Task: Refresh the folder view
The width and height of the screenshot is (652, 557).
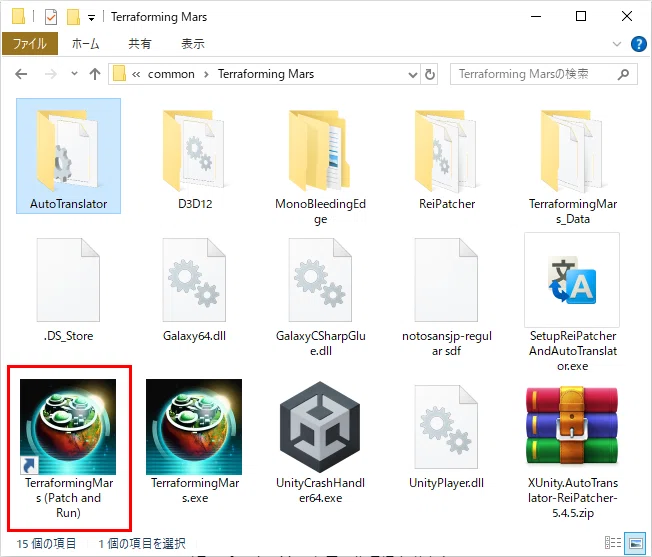Action: (x=430, y=75)
